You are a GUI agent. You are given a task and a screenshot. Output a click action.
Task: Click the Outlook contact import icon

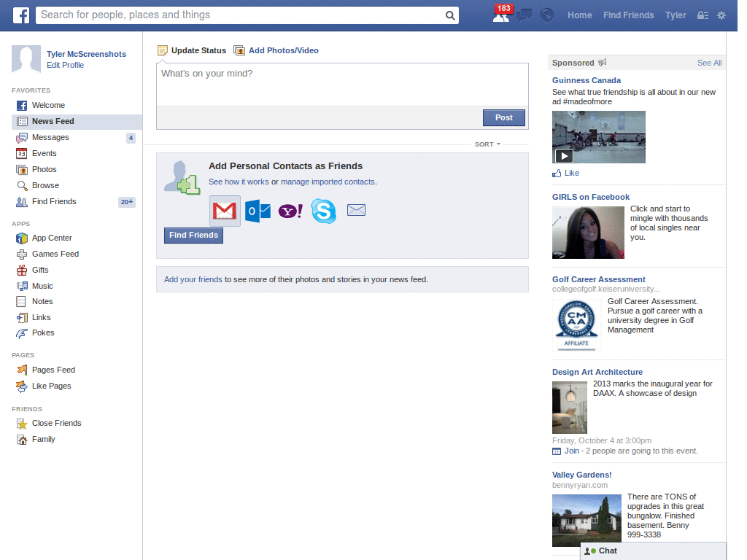coord(258,211)
